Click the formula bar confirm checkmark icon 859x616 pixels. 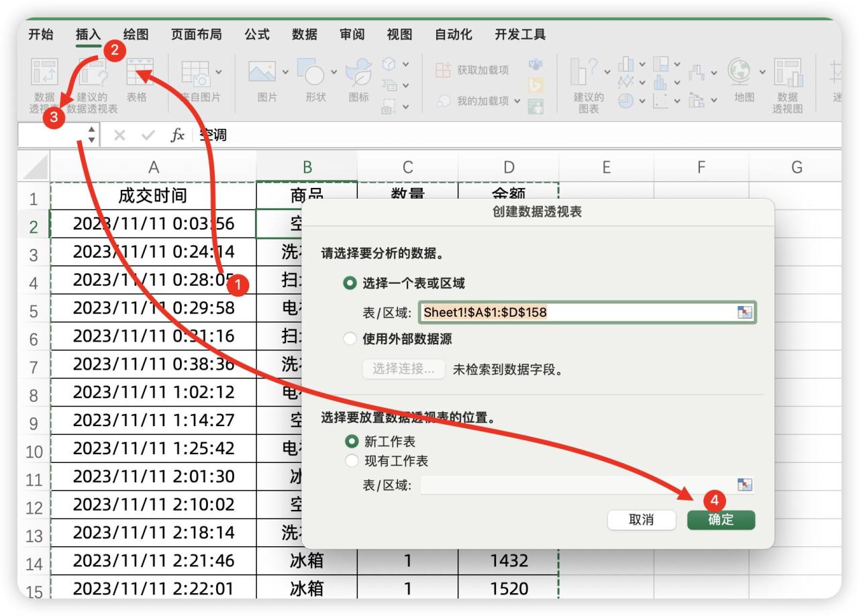click(x=148, y=135)
